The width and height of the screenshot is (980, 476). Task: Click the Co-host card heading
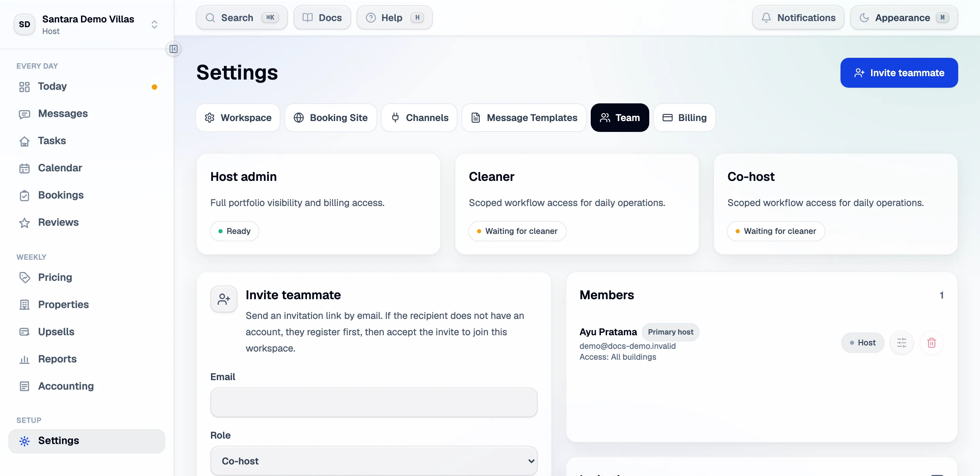[x=751, y=177]
